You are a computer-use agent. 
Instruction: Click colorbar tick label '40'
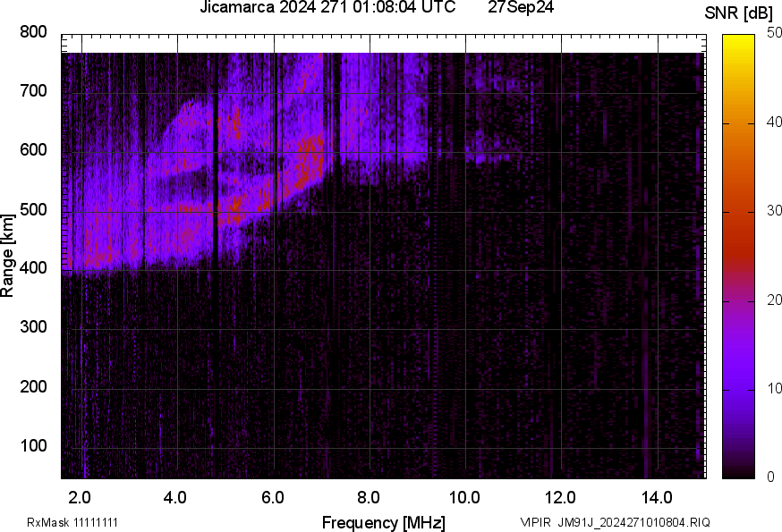coord(775,122)
